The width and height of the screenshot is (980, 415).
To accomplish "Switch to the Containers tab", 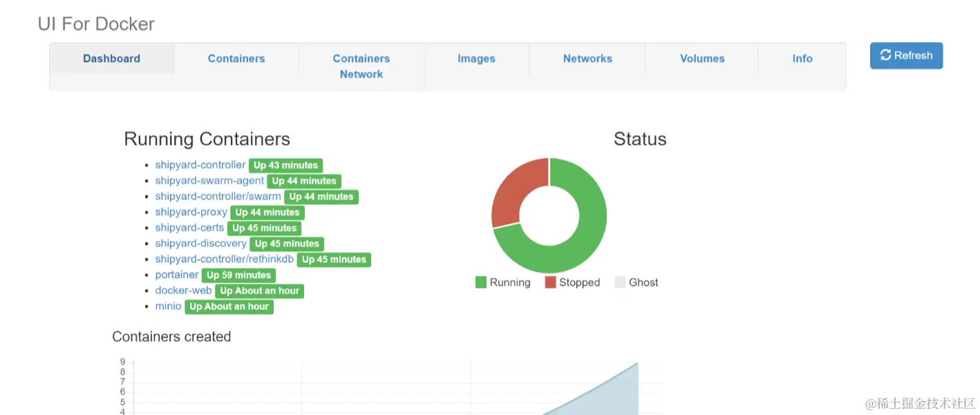I will (236, 59).
